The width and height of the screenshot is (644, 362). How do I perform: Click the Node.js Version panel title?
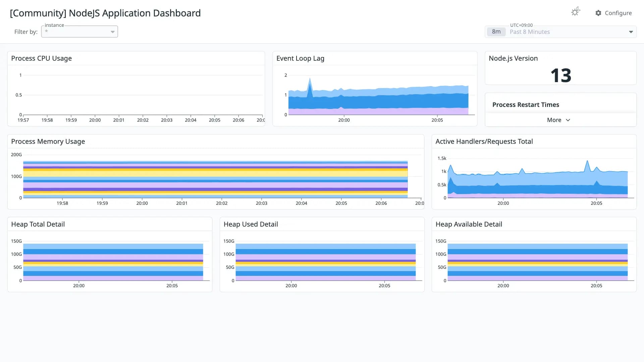[513, 58]
